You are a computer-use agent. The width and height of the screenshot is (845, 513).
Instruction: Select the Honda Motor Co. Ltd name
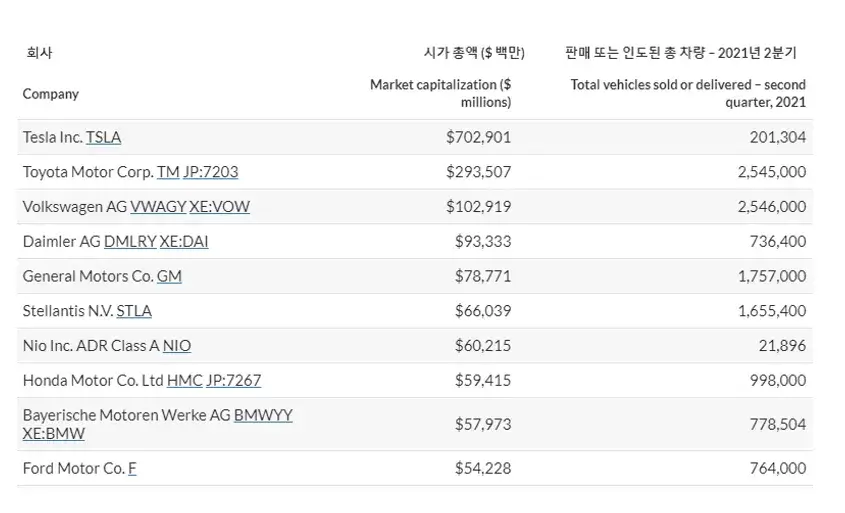point(93,380)
